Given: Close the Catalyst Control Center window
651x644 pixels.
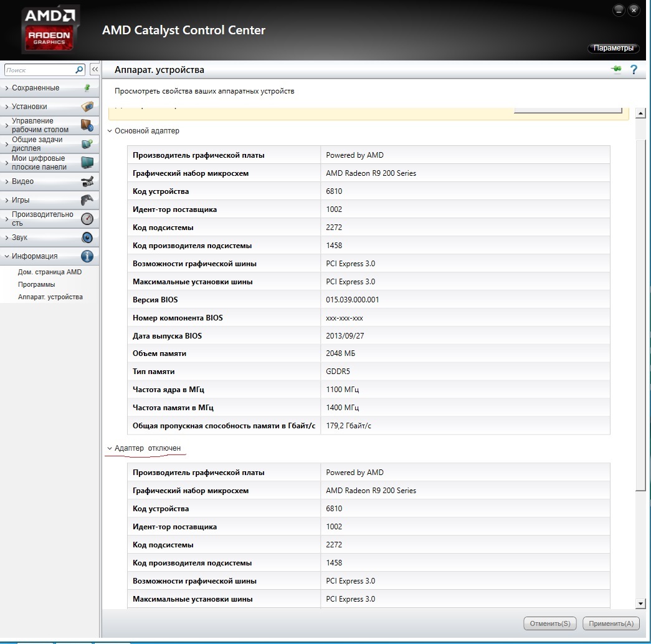Looking at the screenshot, I should (634, 11).
